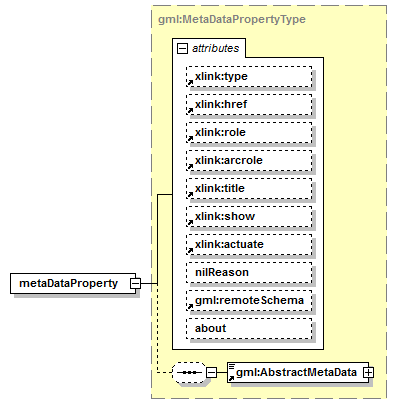Viewport: 397px width, 404px height.
Task: Collapse the sequence compositor branch
Action: pyautogui.click(x=211, y=372)
